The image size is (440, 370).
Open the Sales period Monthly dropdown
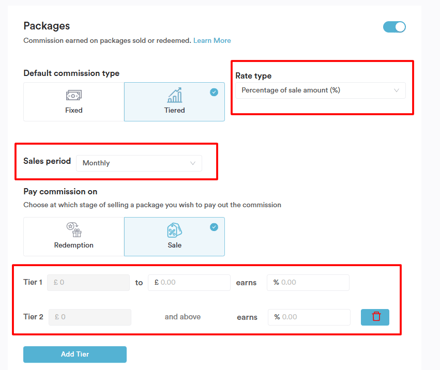click(139, 163)
